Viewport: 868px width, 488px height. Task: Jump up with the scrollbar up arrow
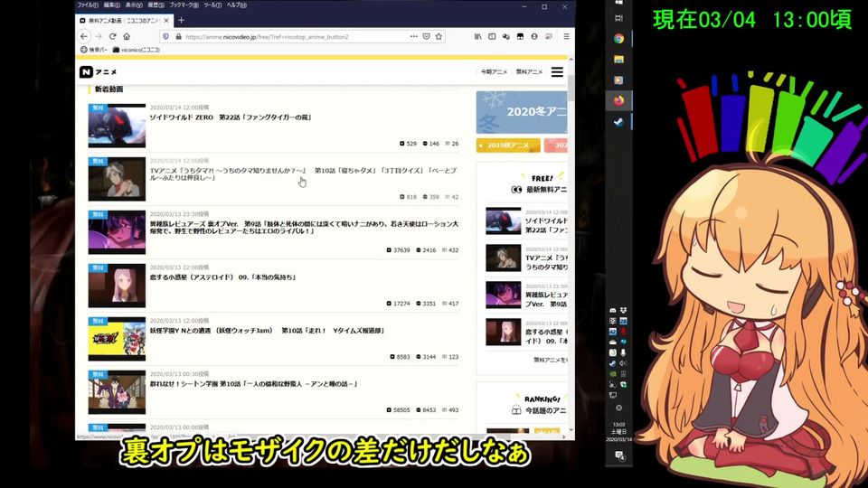(571, 60)
